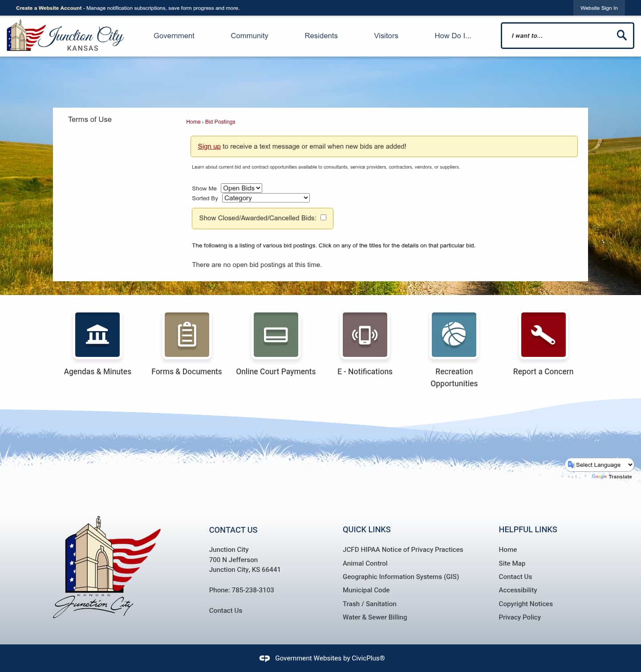Click the phone number 785-238-3103
The height and width of the screenshot is (672, 641).
click(x=253, y=590)
